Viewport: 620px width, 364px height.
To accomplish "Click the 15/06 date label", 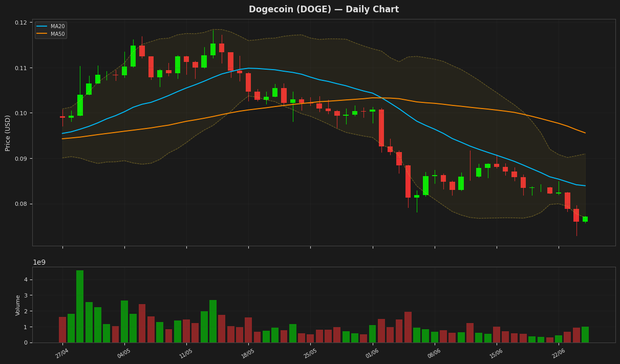I will pyautogui.click(x=496, y=353).
